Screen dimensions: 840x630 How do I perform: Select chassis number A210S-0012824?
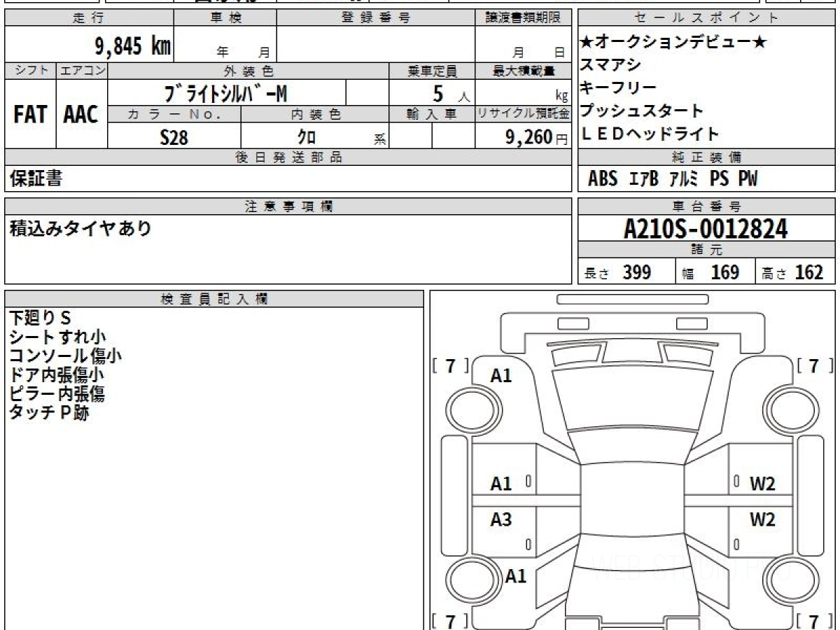(706, 229)
